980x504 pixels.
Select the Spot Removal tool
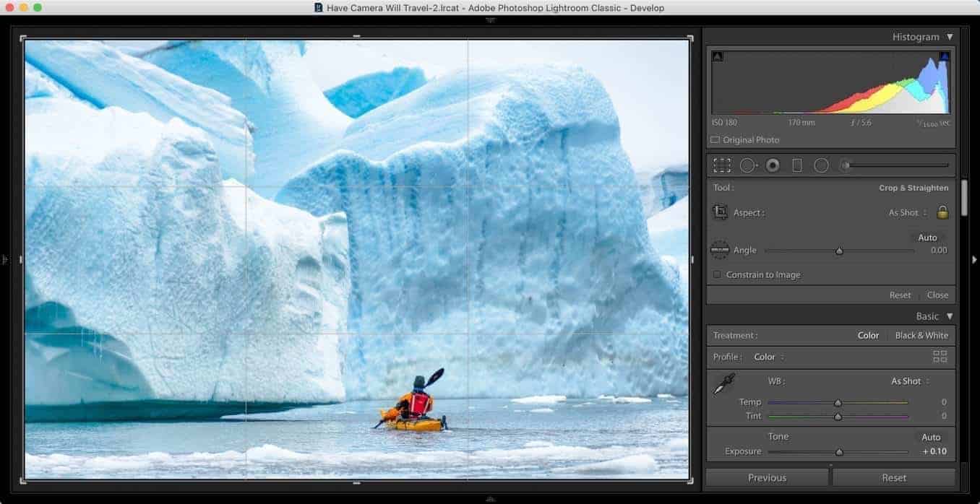(748, 165)
